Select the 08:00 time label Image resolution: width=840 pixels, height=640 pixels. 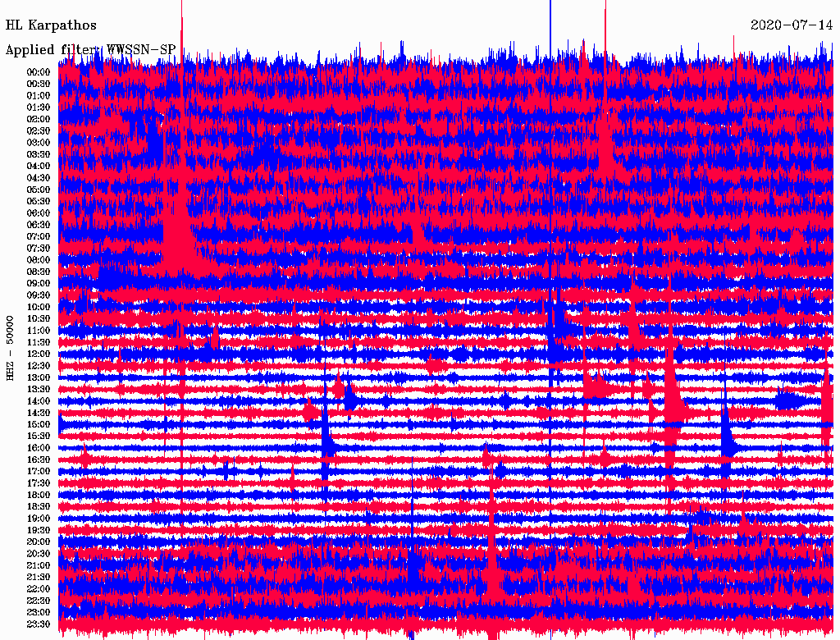[39, 260]
